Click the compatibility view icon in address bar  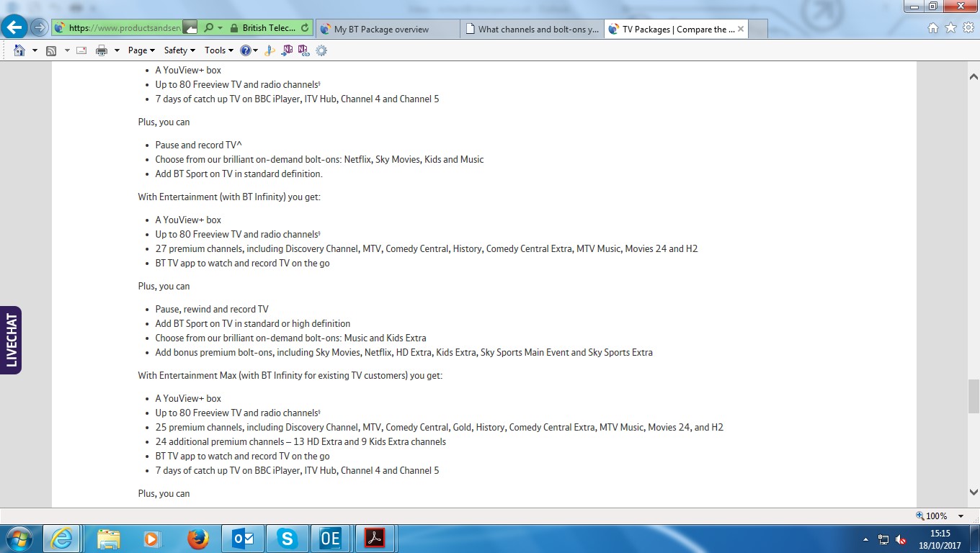tap(190, 29)
